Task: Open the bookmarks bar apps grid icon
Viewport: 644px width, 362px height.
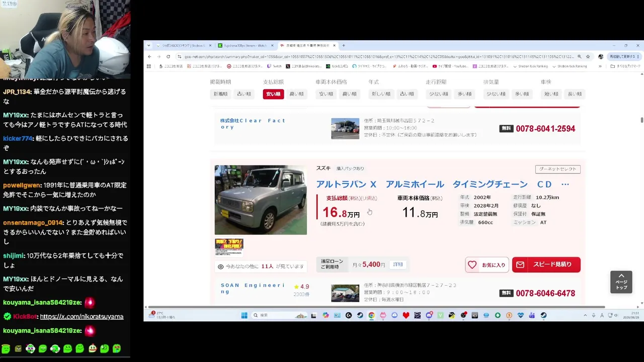Action: coord(148,66)
